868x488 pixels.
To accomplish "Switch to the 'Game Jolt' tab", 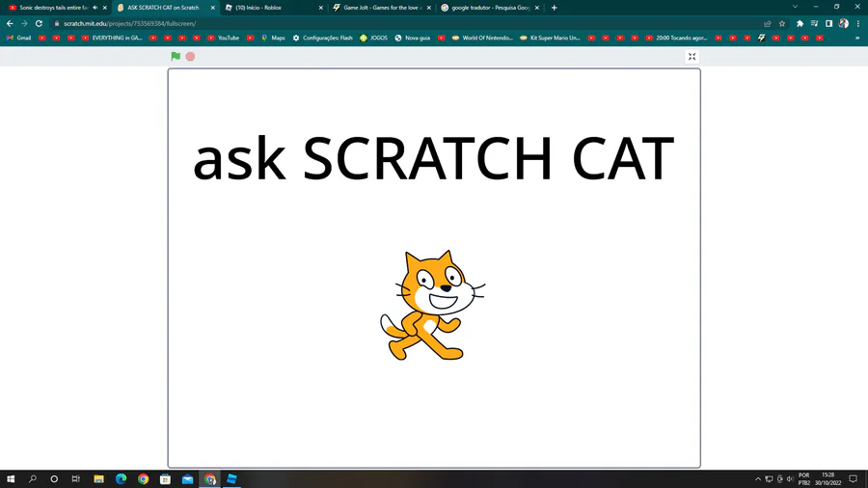I will click(383, 8).
